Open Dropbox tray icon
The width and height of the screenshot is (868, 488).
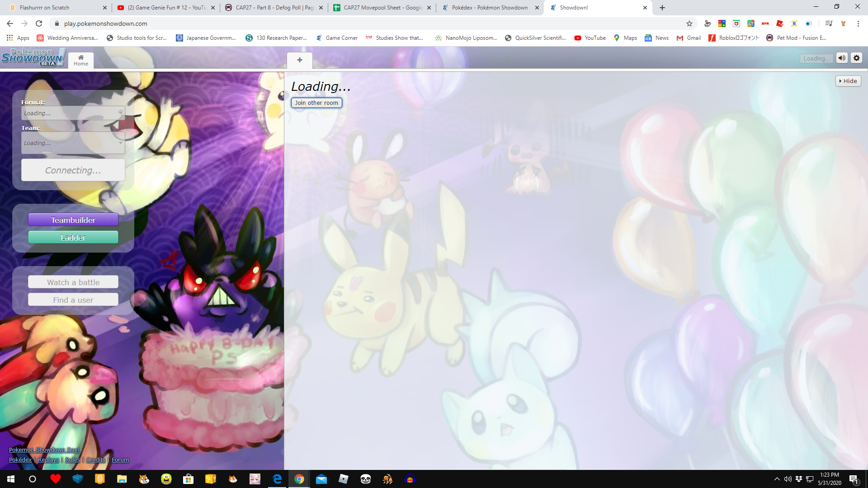[x=799, y=479]
